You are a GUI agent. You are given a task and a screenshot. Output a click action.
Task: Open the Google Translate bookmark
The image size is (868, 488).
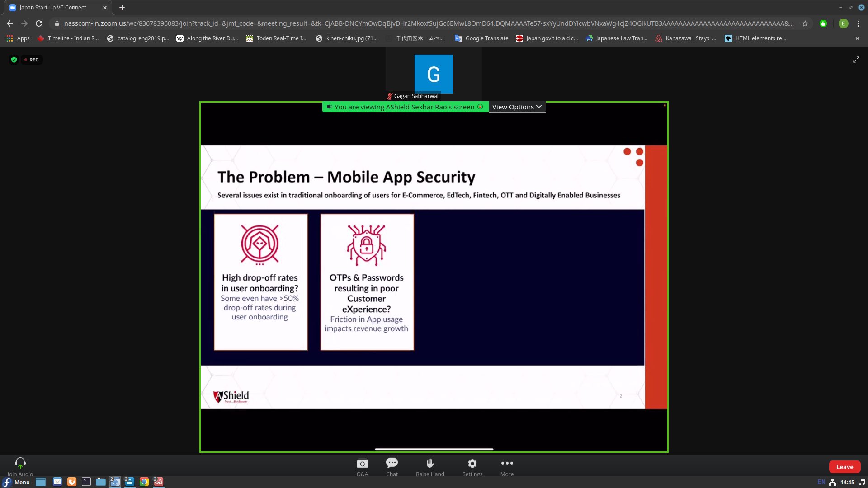(481, 38)
